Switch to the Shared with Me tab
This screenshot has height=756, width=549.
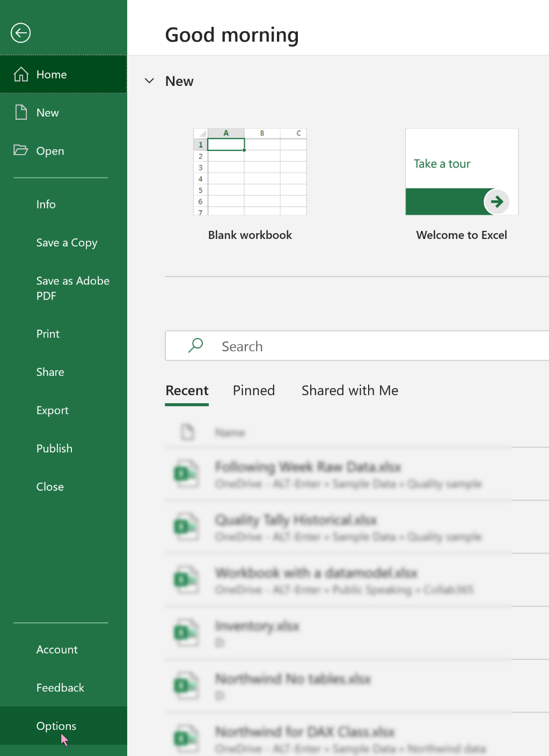point(350,391)
